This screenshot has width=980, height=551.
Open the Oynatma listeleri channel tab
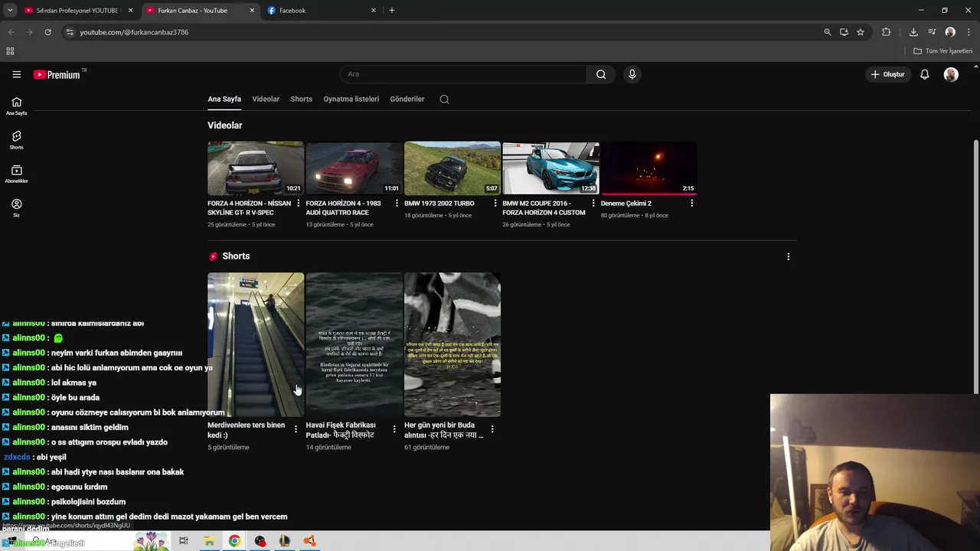click(351, 99)
